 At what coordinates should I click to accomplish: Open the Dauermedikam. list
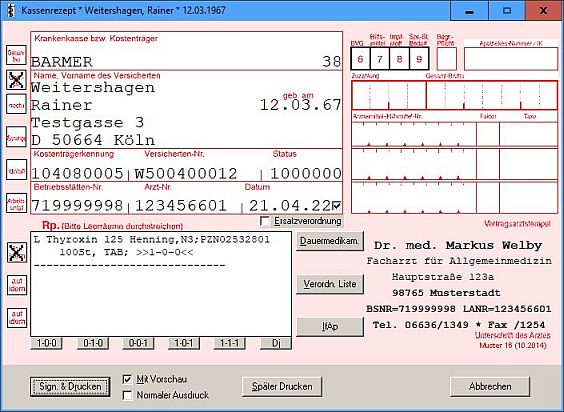tap(330, 241)
